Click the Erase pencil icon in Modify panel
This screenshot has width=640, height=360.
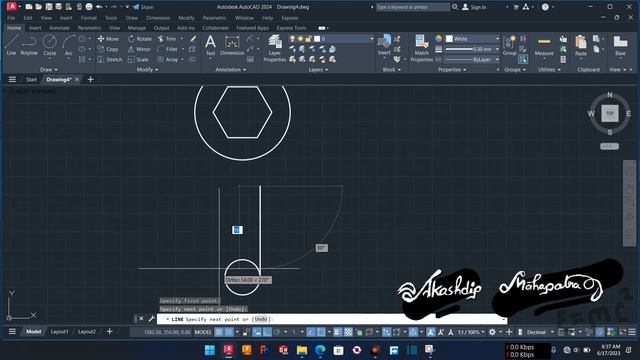tap(193, 39)
